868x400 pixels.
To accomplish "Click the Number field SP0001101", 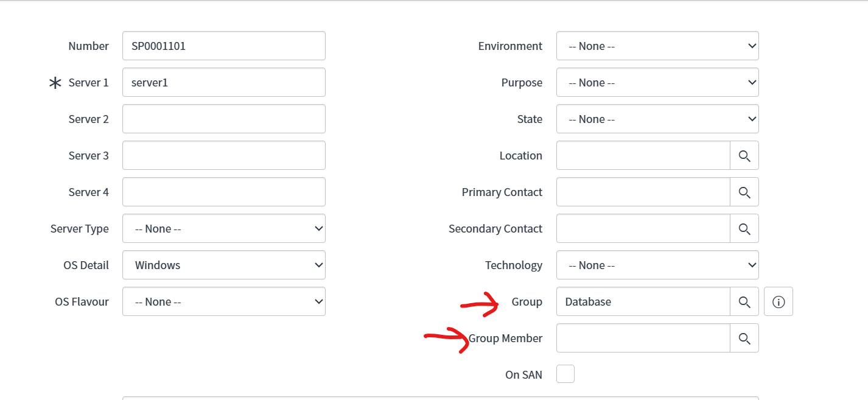I will click(x=224, y=46).
